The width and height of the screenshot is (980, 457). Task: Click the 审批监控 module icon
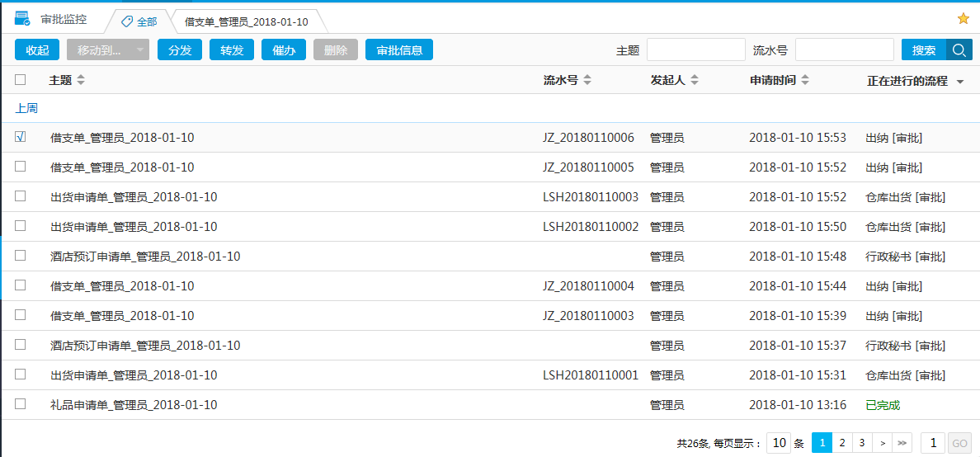22,19
